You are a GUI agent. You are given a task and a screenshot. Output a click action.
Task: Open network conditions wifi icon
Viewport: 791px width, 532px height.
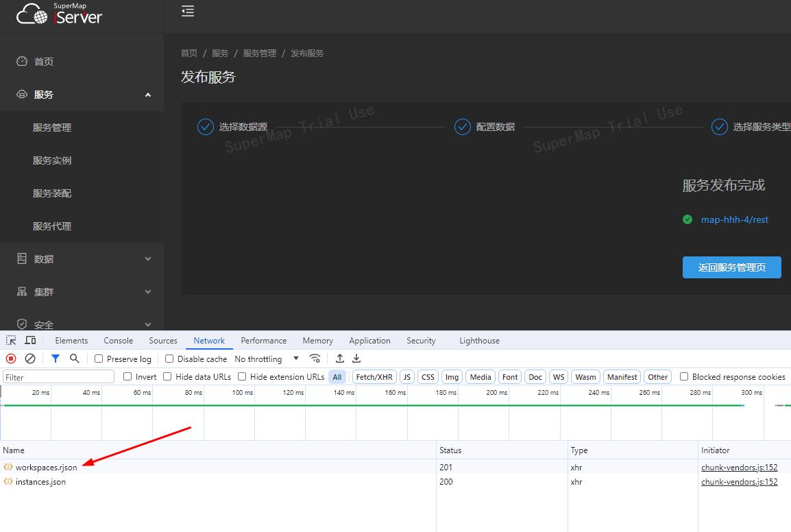[315, 359]
